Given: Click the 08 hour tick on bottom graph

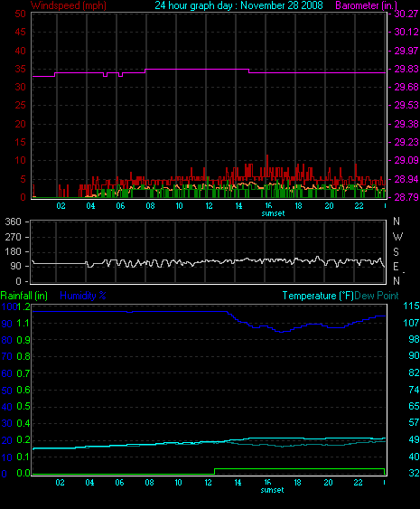Looking at the screenshot, I should [x=149, y=483].
